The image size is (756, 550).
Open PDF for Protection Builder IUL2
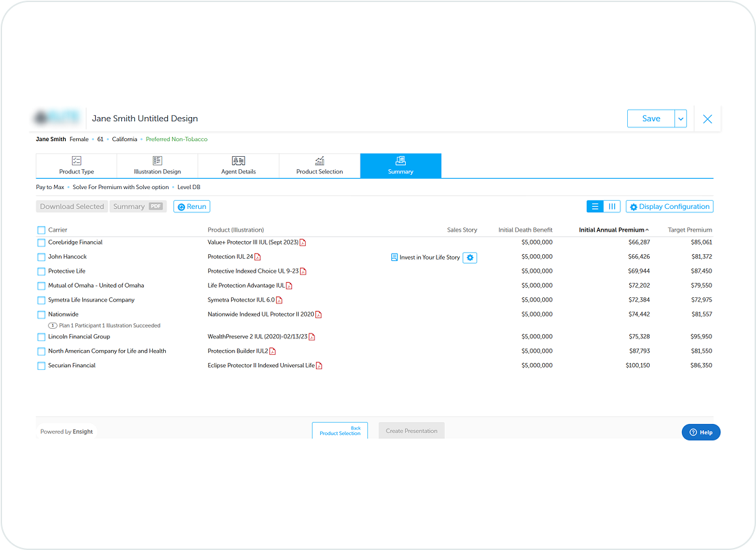coord(272,351)
